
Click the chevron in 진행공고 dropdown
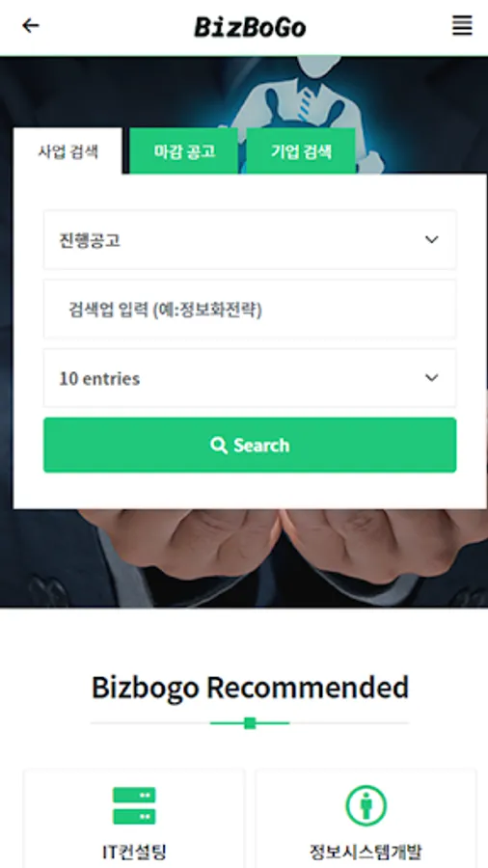tap(431, 240)
